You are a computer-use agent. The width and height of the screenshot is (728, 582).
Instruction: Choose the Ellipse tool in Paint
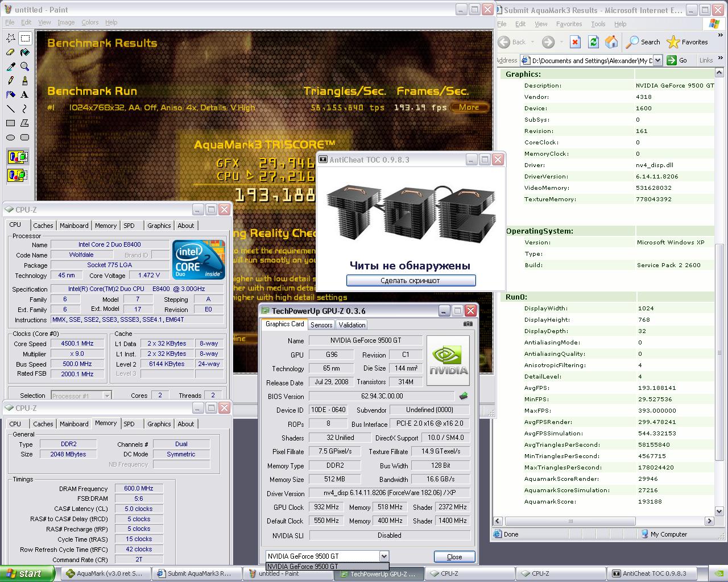[11, 137]
